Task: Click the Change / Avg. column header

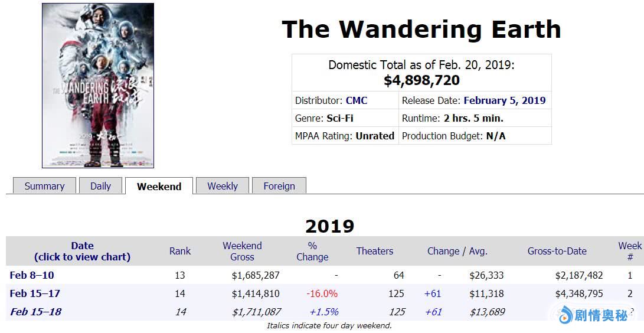Action: pos(457,251)
